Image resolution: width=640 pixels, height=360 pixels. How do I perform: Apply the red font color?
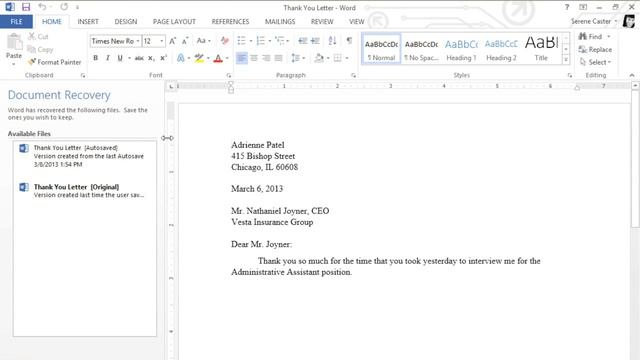(x=218, y=58)
